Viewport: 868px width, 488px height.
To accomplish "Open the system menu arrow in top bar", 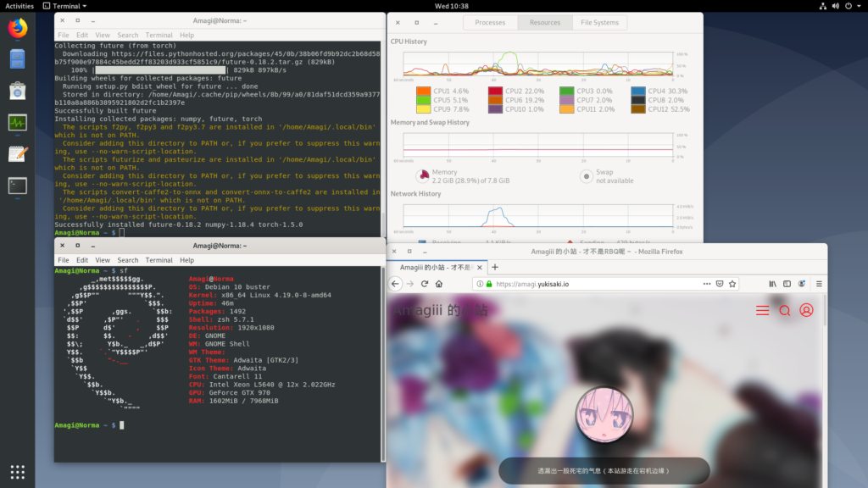I will 859,6.
